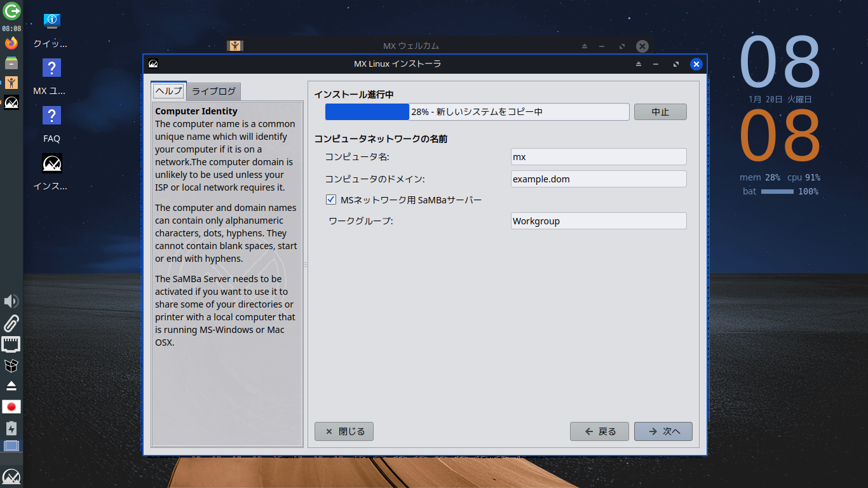
Task: Click the 28% install progress bar
Action: (x=477, y=112)
